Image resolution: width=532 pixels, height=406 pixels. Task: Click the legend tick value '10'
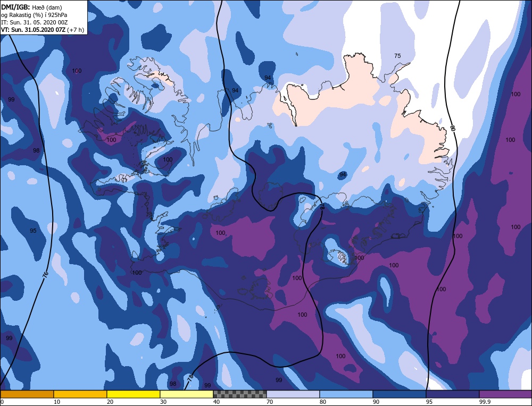coord(57,402)
